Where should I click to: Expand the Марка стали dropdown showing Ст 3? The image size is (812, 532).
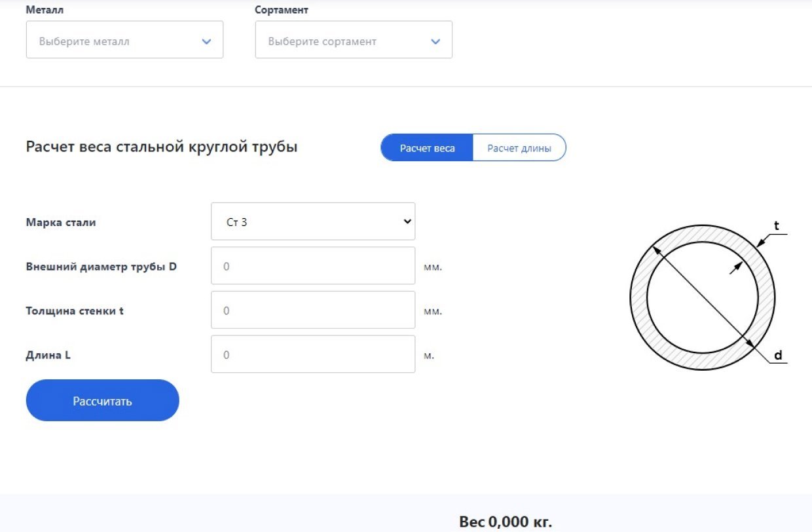point(313,221)
